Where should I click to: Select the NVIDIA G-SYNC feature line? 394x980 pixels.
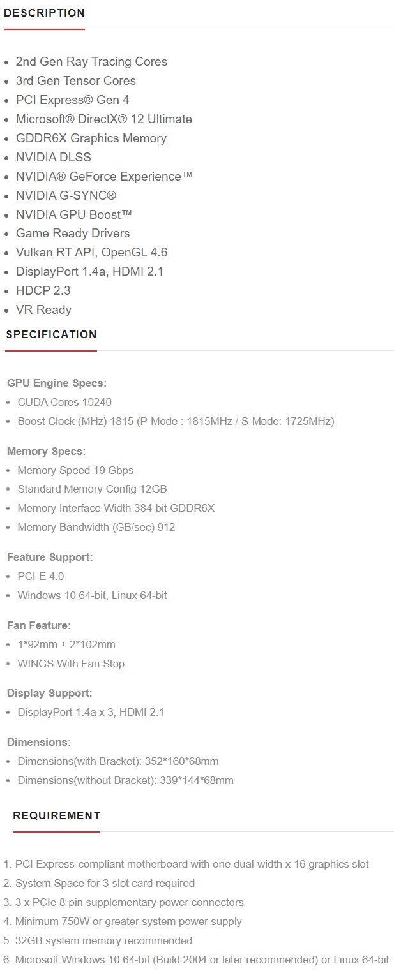click(66, 195)
